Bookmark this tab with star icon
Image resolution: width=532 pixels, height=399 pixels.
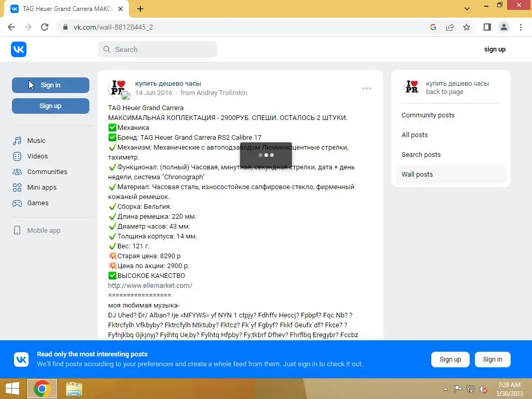(467, 27)
